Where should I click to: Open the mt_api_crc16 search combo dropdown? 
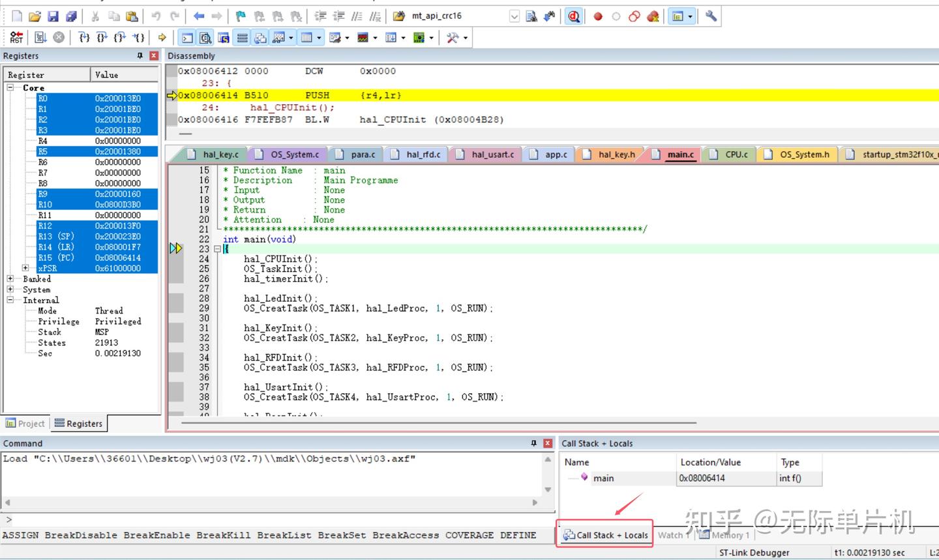pyautogui.click(x=514, y=16)
